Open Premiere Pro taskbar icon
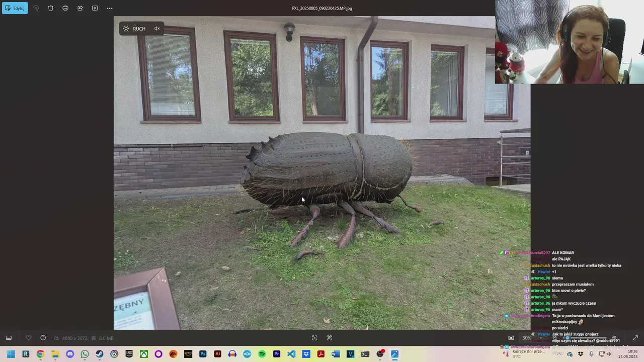The image size is (644, 362). click(277, 354)
